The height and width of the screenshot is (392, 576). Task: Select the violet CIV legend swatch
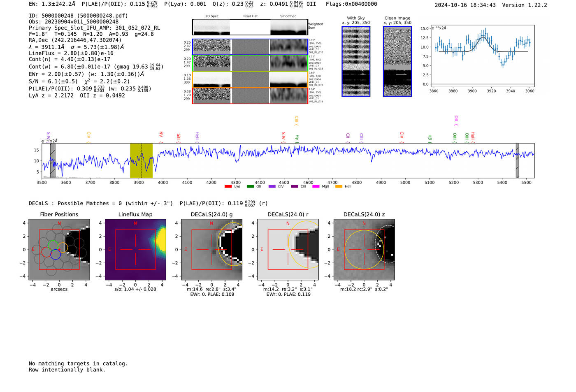tap(272, 186)
